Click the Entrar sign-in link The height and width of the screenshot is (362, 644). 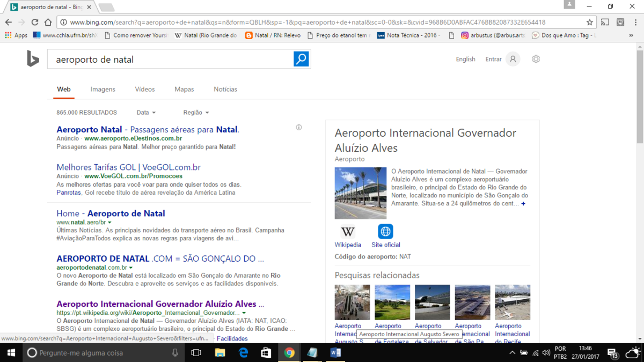coord(493,60)
